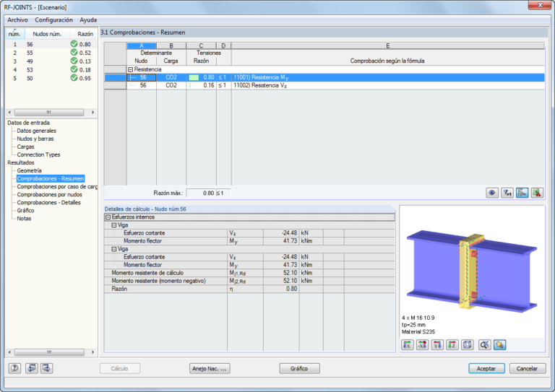
Task: Click the view in X direction icon
Action: pos(408,344)
